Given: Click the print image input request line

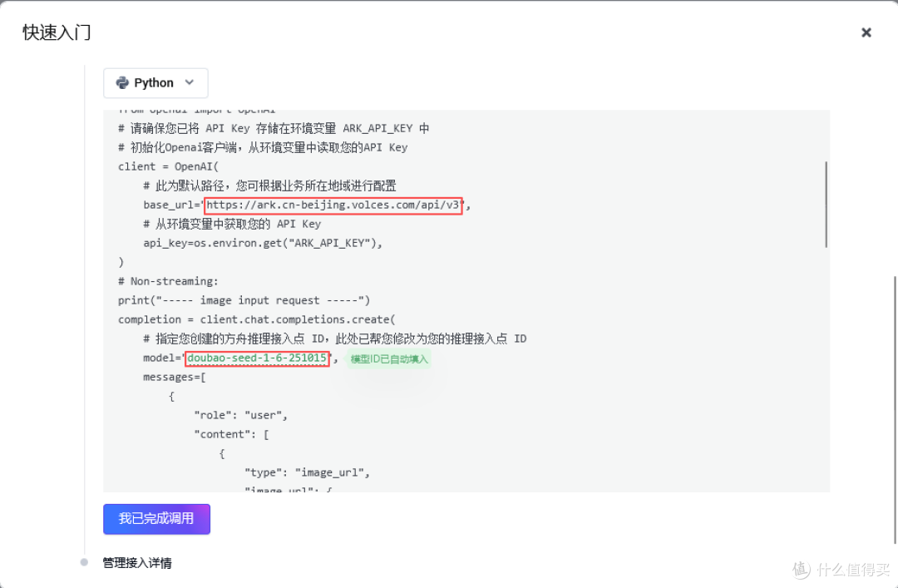Looking at the screenshot, I should [244, 300].
